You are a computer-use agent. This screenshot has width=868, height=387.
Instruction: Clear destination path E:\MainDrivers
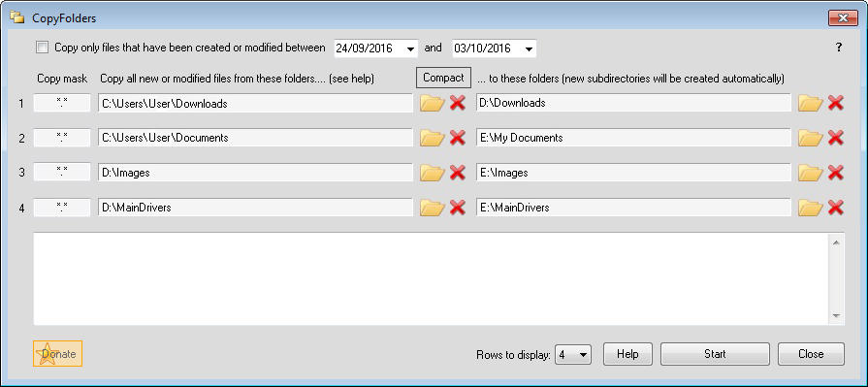point(835,208)
